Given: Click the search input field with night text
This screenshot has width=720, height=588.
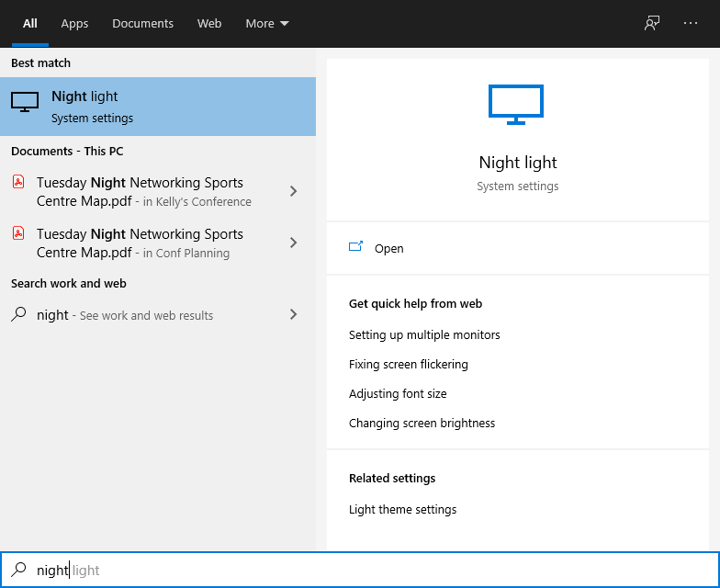Looking at the screenshot, I should (367, 570).
